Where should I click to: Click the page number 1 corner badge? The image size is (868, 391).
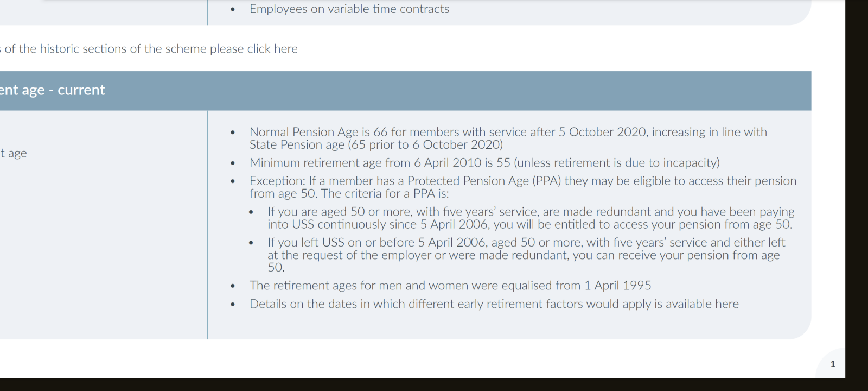pyautogui.click(x=833, y=364)
